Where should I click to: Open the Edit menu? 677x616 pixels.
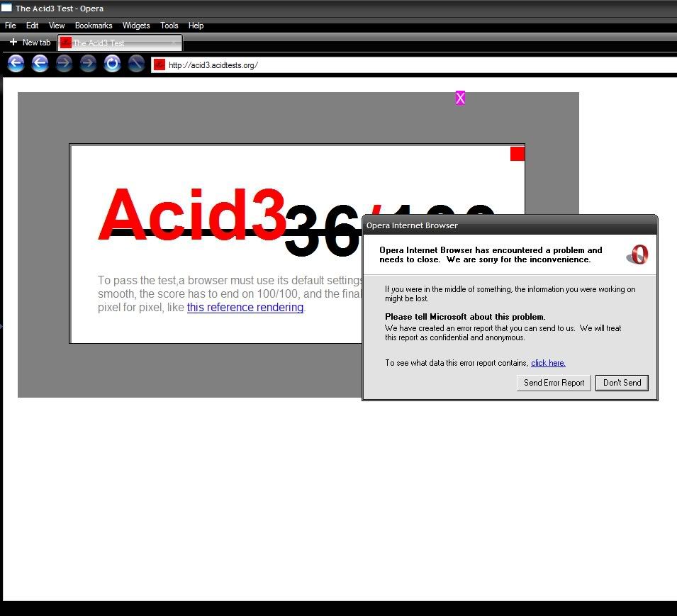point(32,26)
